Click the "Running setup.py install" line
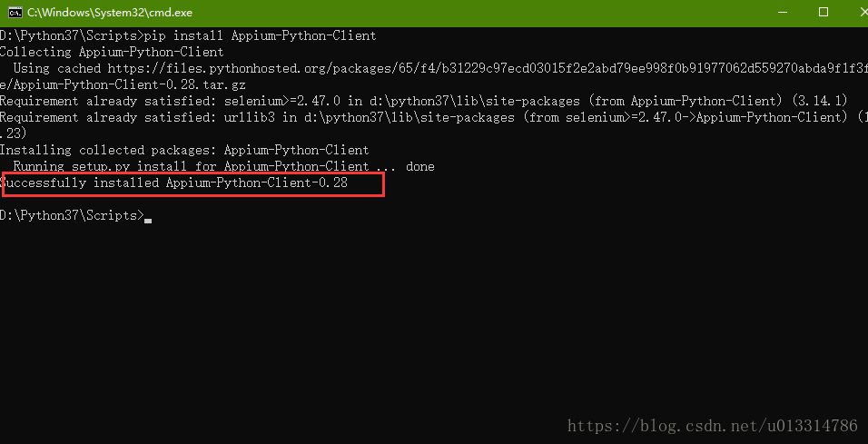The width and height of the screenshot is (868, 444). (x=191, y=166)
